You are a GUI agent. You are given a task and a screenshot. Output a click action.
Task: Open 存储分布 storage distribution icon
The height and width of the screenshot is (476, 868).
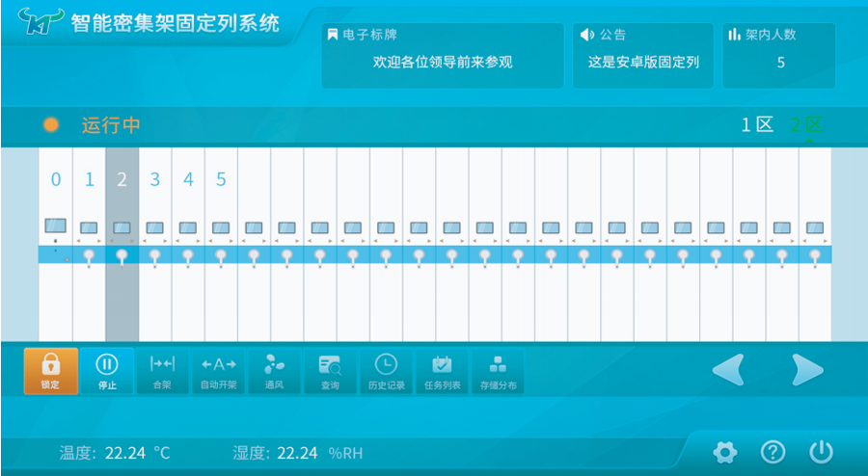click(x=499, y=364)
